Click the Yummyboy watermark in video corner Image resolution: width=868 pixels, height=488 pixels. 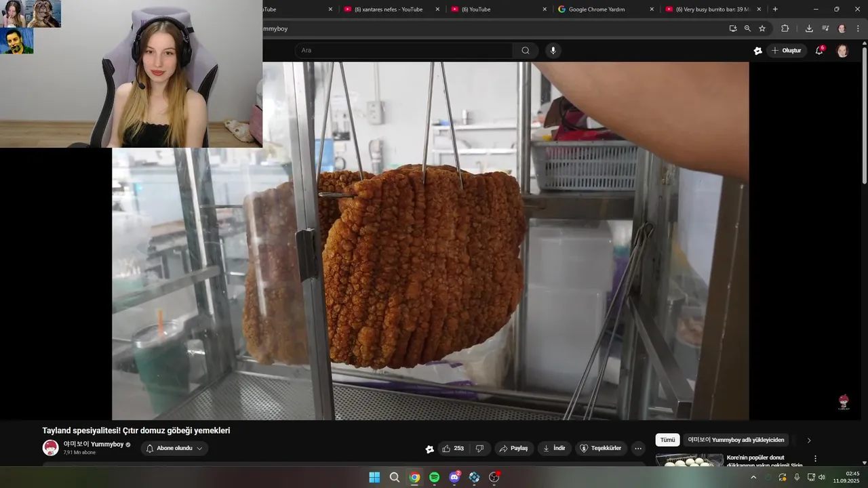[843, 402]
